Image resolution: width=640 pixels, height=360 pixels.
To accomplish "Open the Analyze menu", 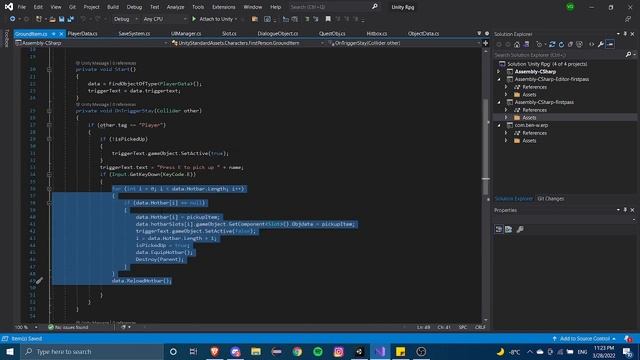I will pyautogui.click(x=175, y=7).
